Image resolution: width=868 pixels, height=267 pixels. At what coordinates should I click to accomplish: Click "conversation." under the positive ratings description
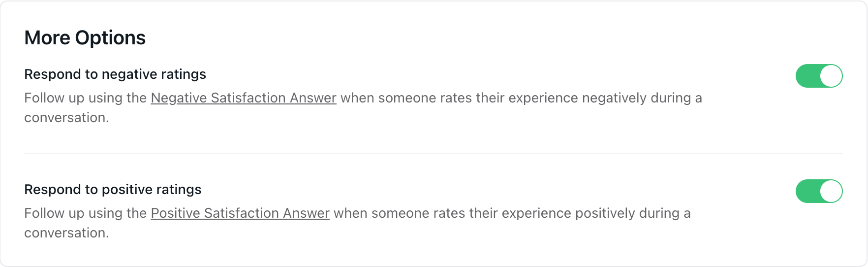(66, 233)
